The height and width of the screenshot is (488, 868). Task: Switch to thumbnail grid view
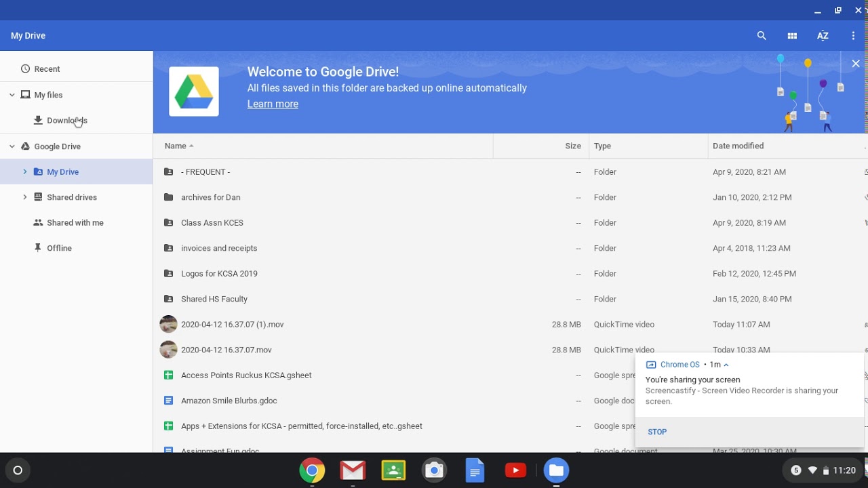(x=792, y=36)
